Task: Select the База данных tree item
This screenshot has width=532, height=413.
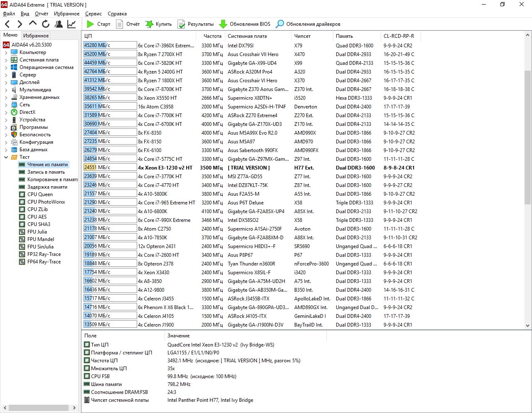Action: pos(34,150)
